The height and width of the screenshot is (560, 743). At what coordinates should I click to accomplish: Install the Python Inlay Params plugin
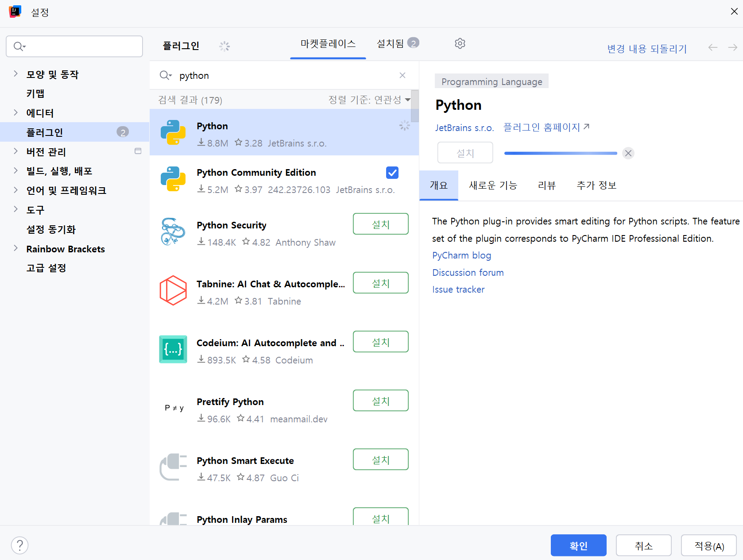tap(381, 517)
